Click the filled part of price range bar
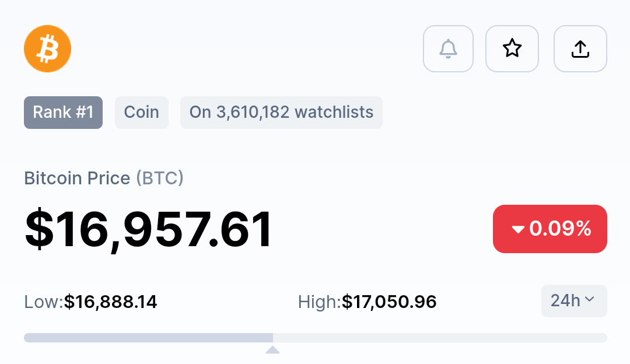This screenshot has height=364, width=630. 148,338
